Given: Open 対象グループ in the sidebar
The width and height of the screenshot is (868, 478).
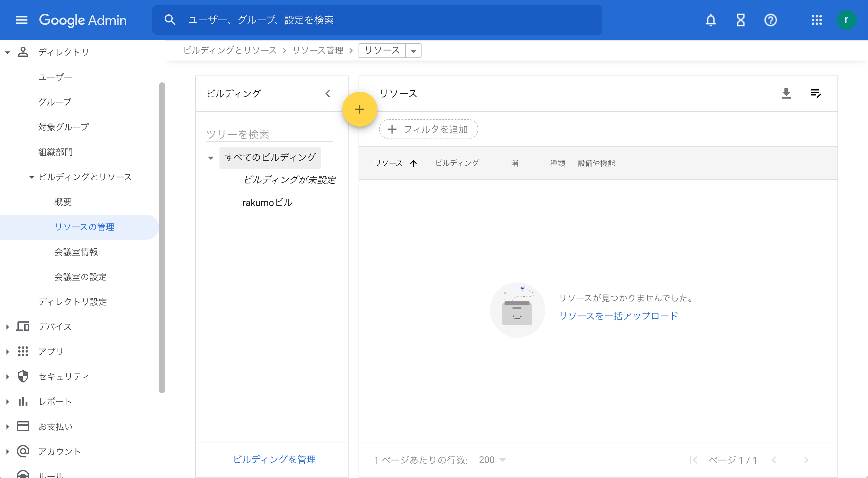Looking at the screenshot, I should point(63,127).
